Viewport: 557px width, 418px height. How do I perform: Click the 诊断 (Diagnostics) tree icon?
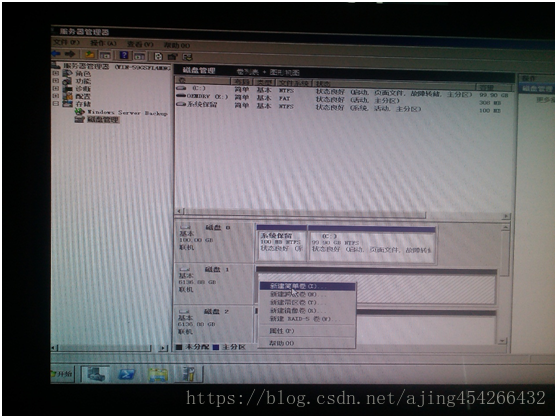click(x=67, y=88)
